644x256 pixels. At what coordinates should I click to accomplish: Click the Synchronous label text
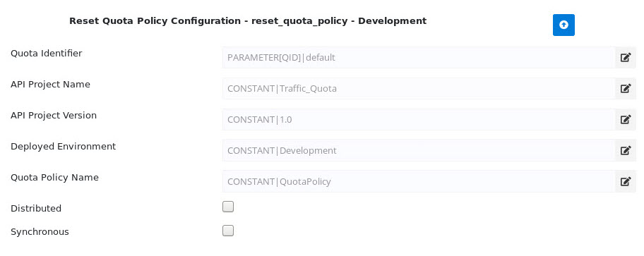[40, 232]
